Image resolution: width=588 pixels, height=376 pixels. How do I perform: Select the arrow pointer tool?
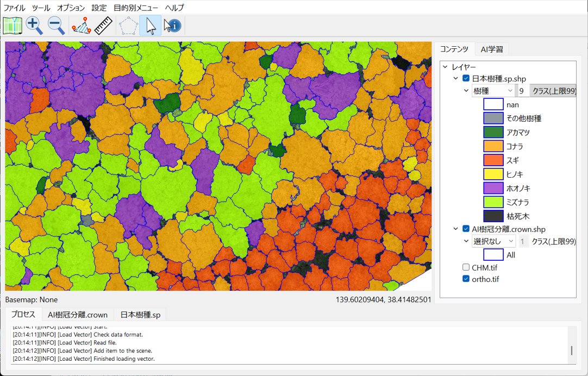[x=151, y=26]
